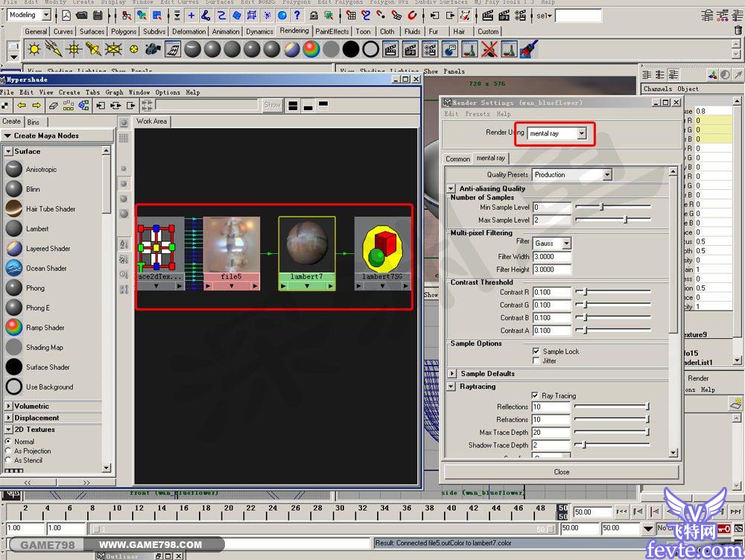745x560 pixels.
Task: Collapse the 2D Textures category
Action: (8, 430)
